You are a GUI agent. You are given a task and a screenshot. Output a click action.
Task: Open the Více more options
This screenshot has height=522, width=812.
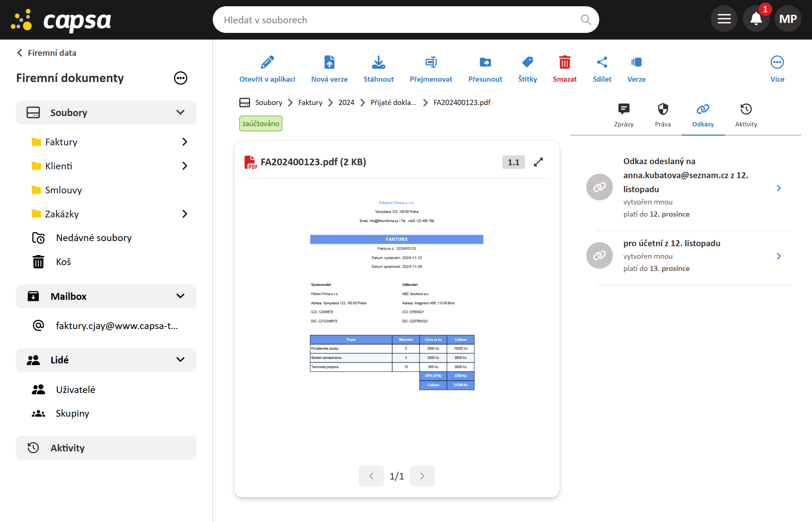(777, 63)
